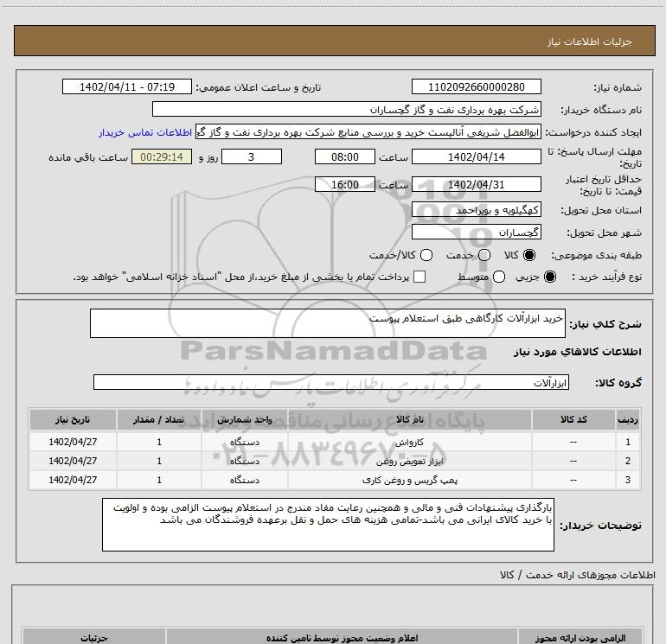Click the پمپ گریس و روغن کاری cell
666x644 pixels.
(x=410, y=480)
